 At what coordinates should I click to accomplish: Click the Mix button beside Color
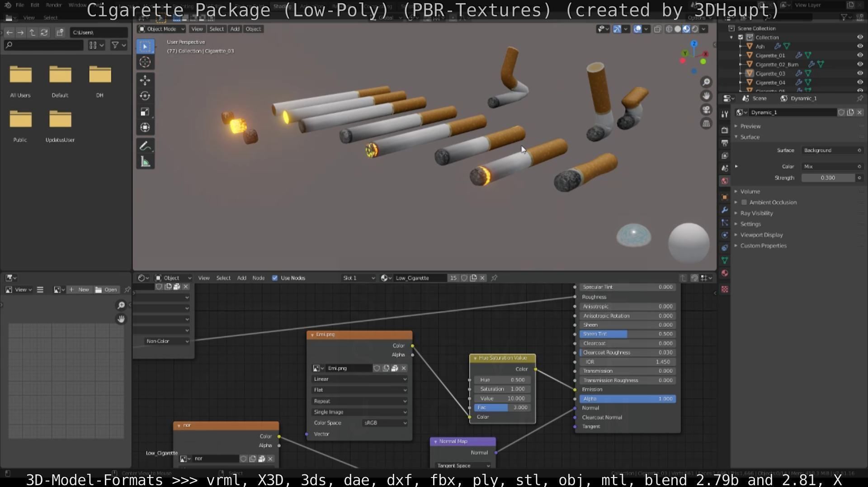tap(832, 167)
